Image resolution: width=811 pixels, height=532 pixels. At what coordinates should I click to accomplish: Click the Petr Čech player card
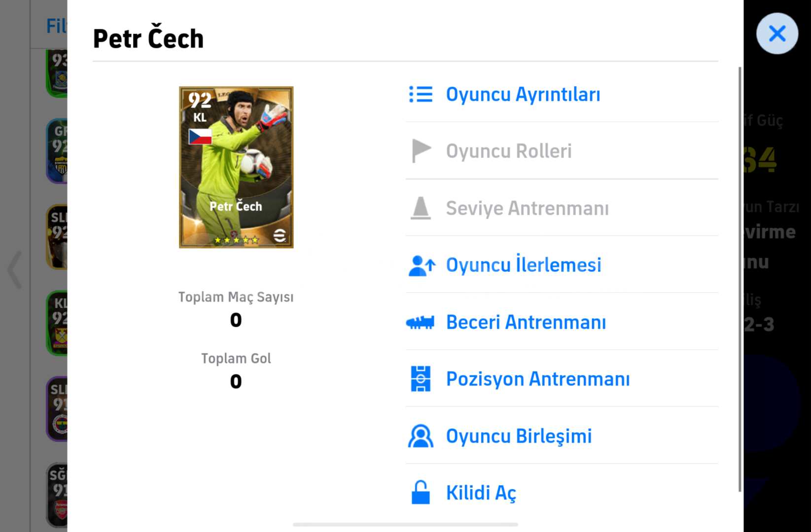click(x=236, y=167)
